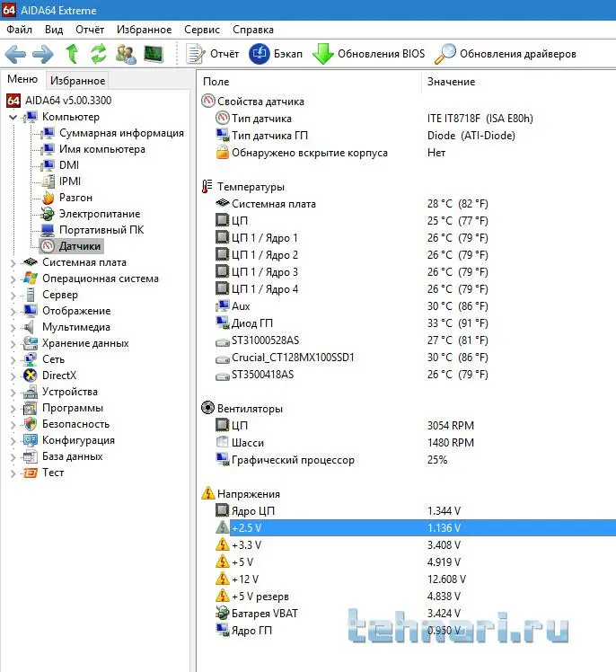Viewport: 616px width, 672px height.
Task: Collapse the Компьютер tree node
Action: click(x=13, y=117)
